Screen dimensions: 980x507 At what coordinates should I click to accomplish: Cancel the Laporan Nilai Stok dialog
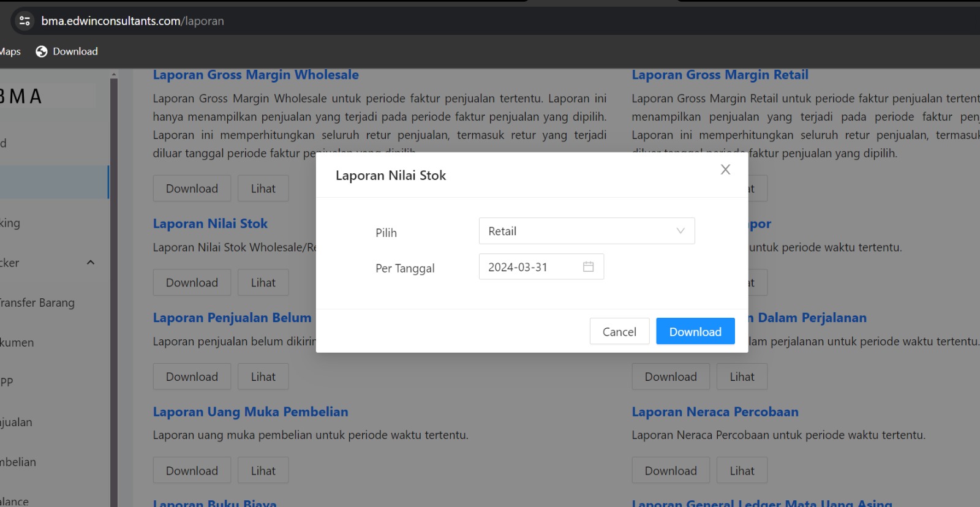tap(619, 331)
